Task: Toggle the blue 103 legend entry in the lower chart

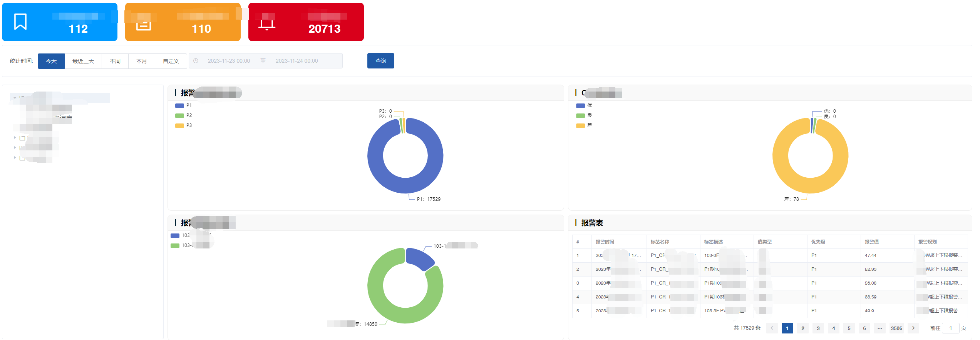Action: 180,235
